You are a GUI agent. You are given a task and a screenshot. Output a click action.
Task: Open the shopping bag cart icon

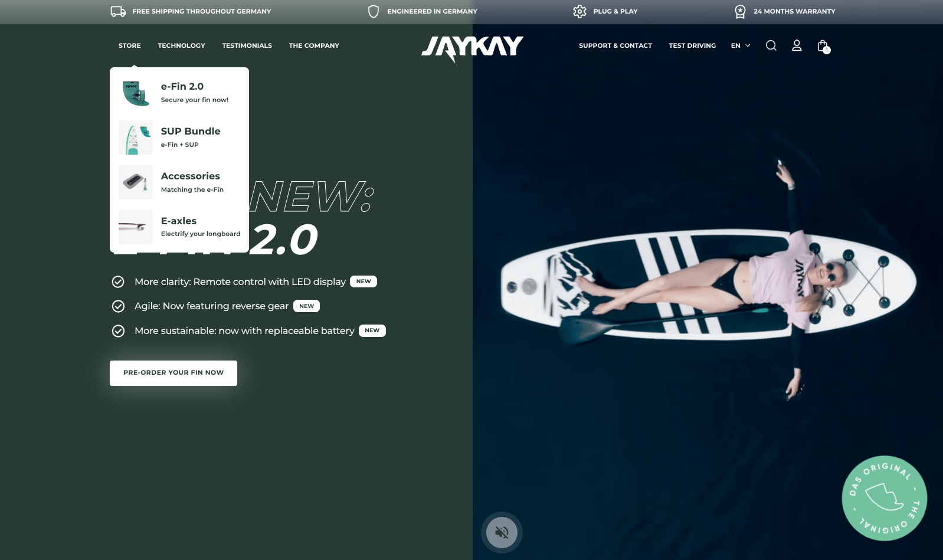point(823,46)
